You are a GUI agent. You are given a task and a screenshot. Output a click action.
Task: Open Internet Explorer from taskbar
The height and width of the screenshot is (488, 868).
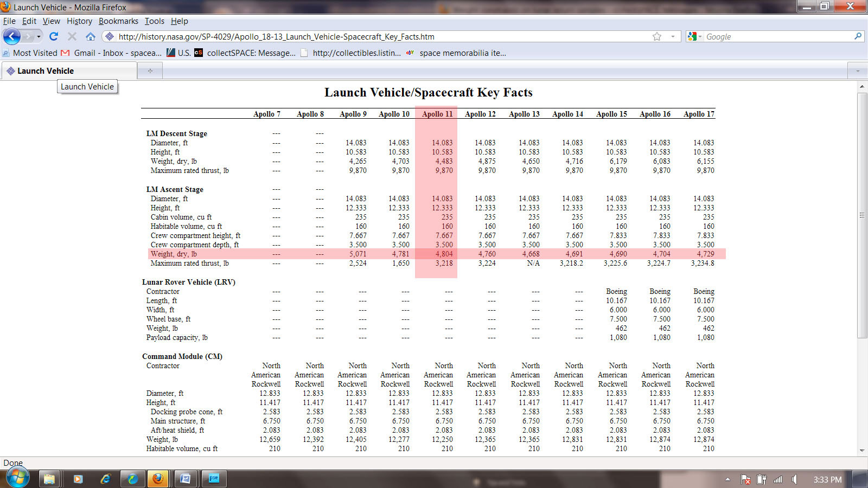coord(105,479)
